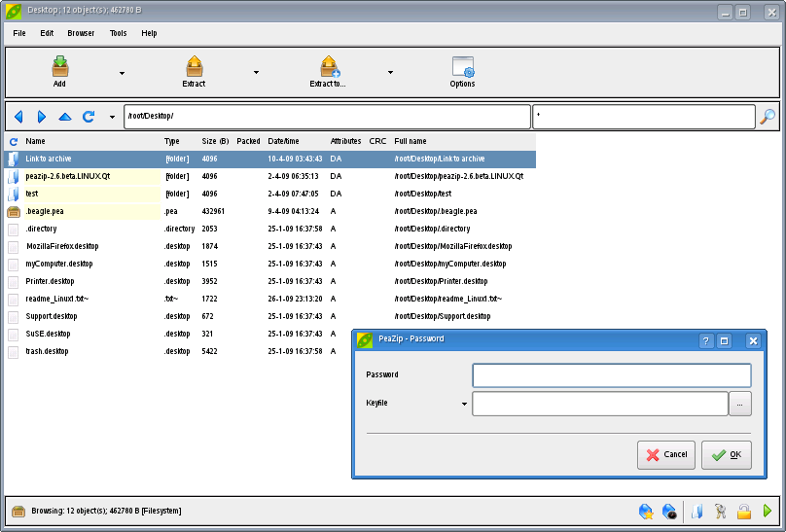Screen dimensions: 786x532
Task: Open the Keyfile dropdown arrow
Action: (x=464, y=404)
